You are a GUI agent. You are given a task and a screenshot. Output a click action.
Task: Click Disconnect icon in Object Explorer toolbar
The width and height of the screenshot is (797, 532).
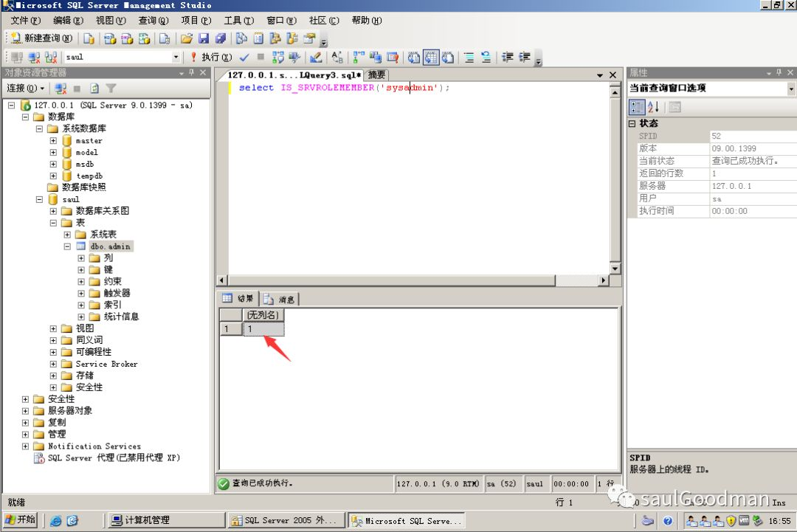point(61,89)
